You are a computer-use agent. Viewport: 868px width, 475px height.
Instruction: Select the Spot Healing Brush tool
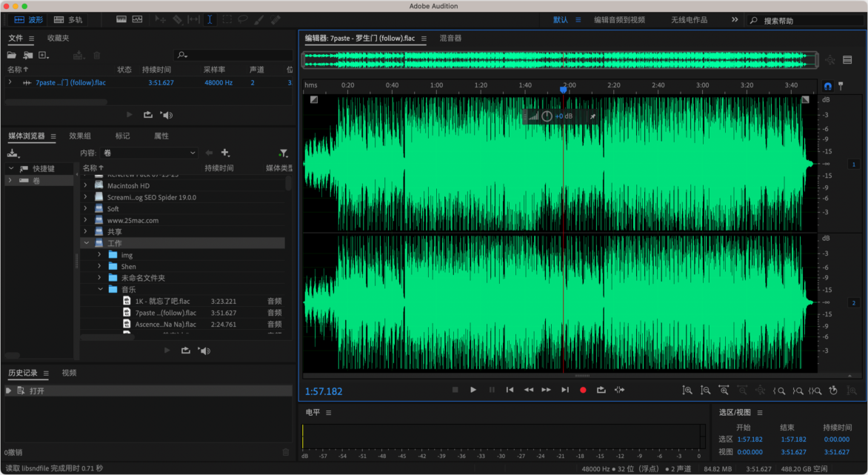276,19
